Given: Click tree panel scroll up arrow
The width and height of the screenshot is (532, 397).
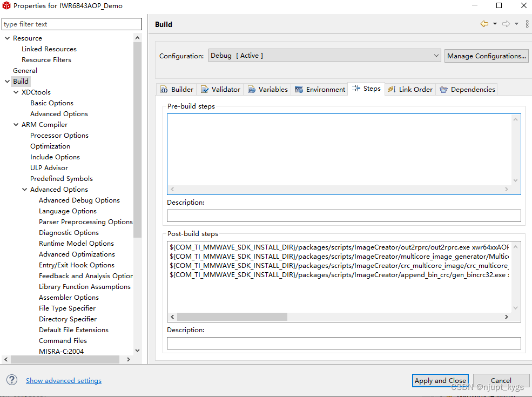Looking at the screenshot, I should tap(137, 38).
